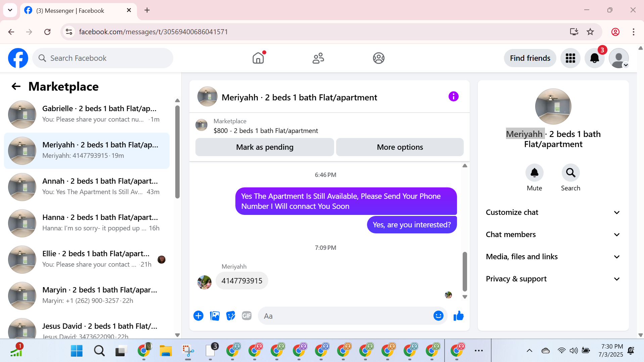Expand Media, files and links section

[x=553, y=257]
